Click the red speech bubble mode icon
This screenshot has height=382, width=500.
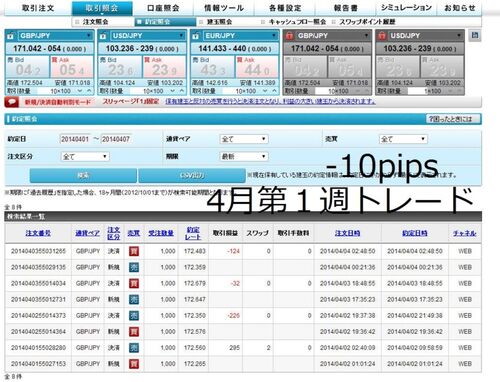coord(12,102)
